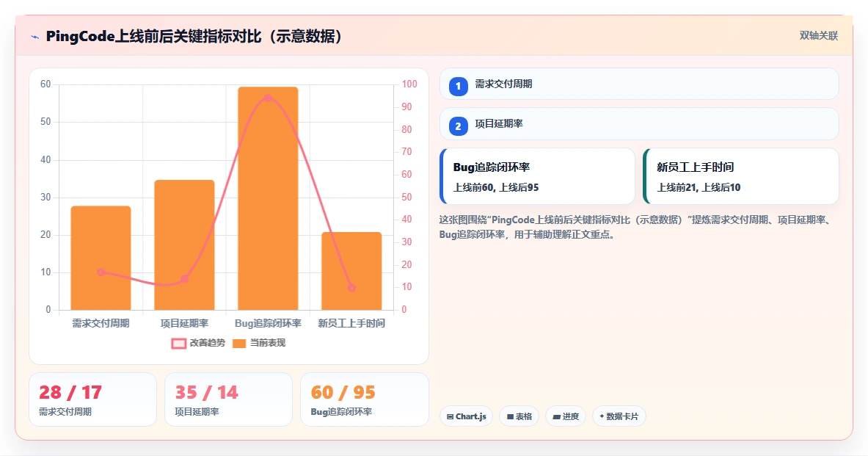This screenshot has width=868, height=456.
Task: Click the x-axis label 项目延期率
Action: pos(184,323)
